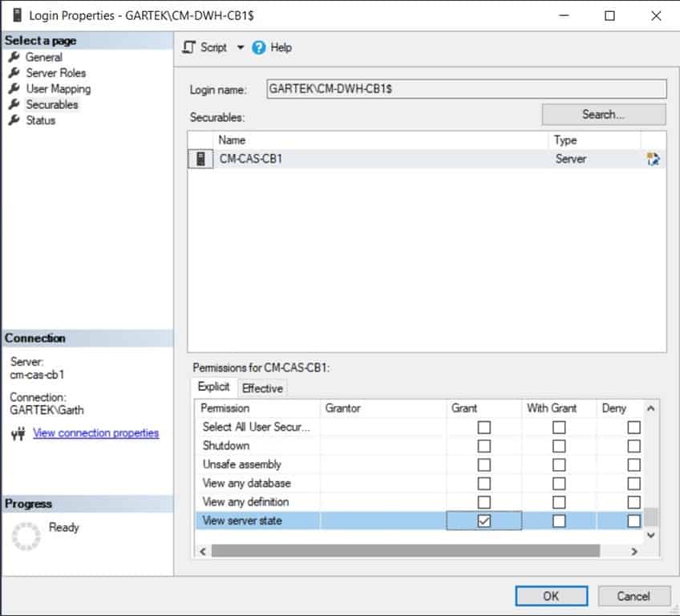Check With Grant for View any database

coord(559,483)
